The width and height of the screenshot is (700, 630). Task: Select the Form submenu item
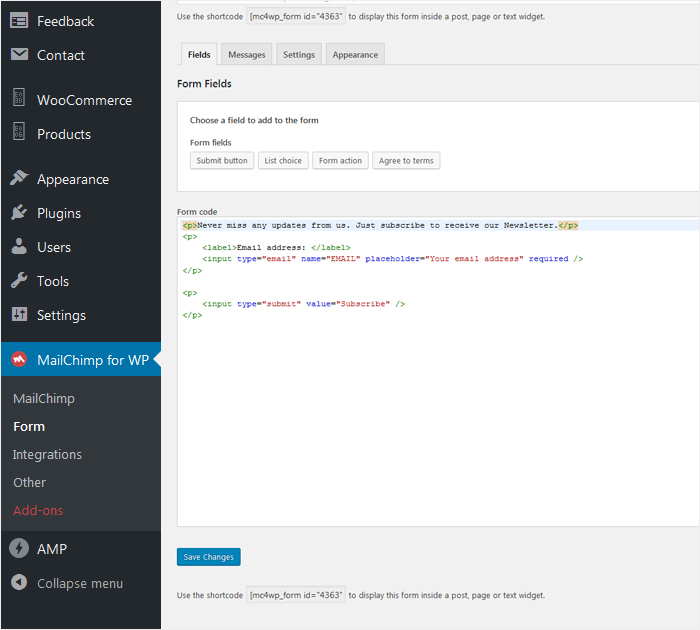(29, 426)
